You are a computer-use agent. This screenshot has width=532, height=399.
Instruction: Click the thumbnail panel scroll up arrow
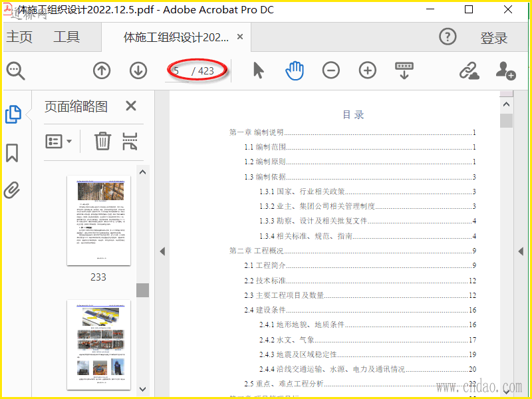(143, 172)
